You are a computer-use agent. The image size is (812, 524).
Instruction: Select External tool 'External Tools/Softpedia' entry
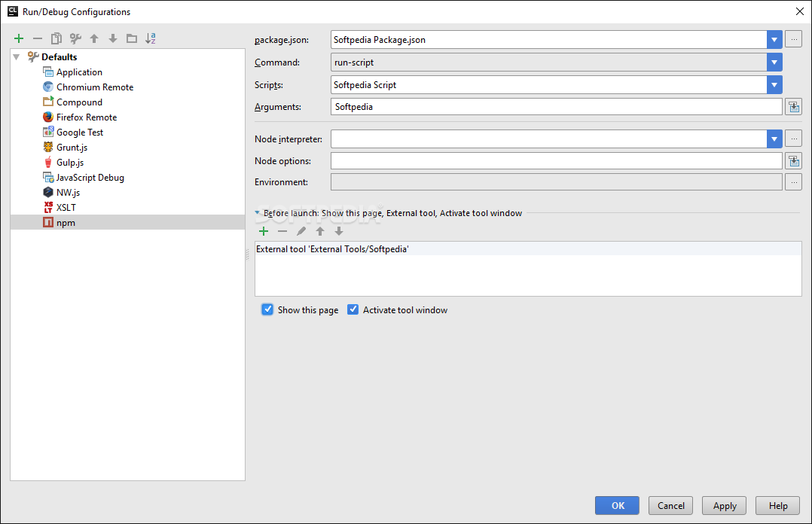528,249
